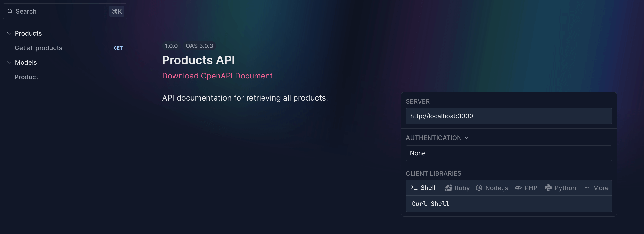644x234 pixels.
Task: Select the Curl Shell code snippet
Action: coord(430,204)
